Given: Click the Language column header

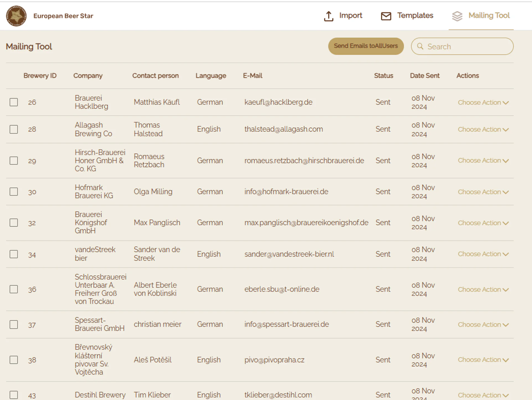Looking at the screenshot, I should [211, 76].
